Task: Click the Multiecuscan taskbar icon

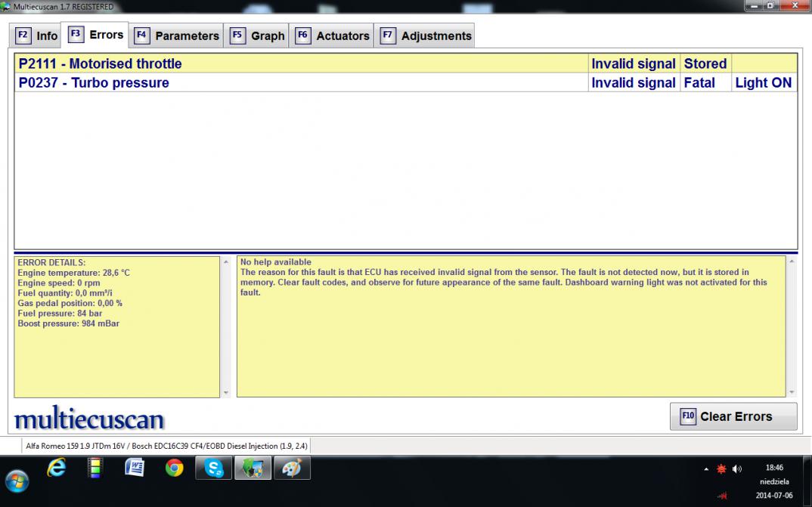Action: [253, 468]
